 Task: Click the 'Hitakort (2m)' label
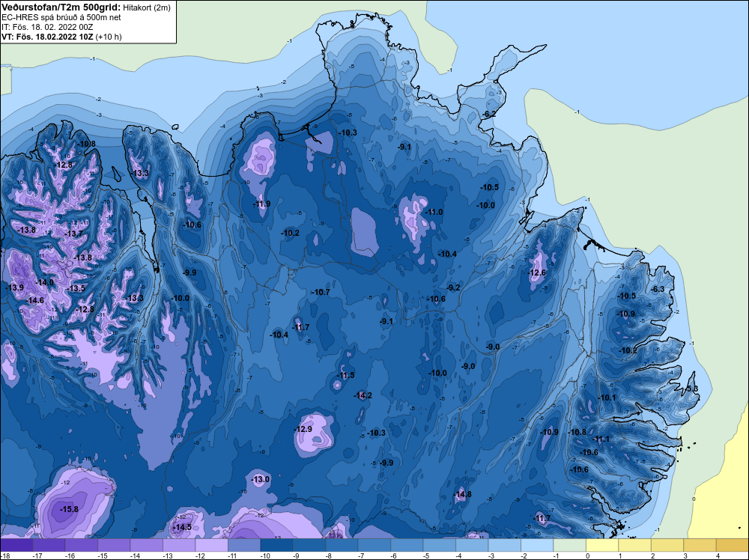145,7
